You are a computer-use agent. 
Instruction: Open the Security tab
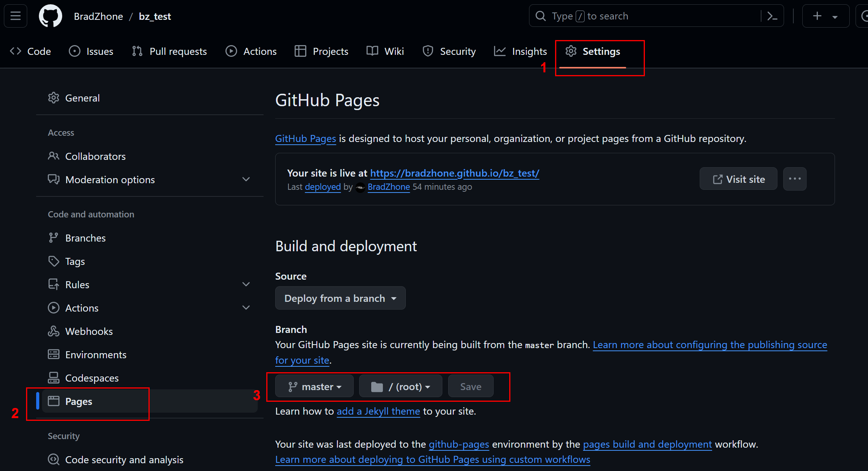[449, 51]
